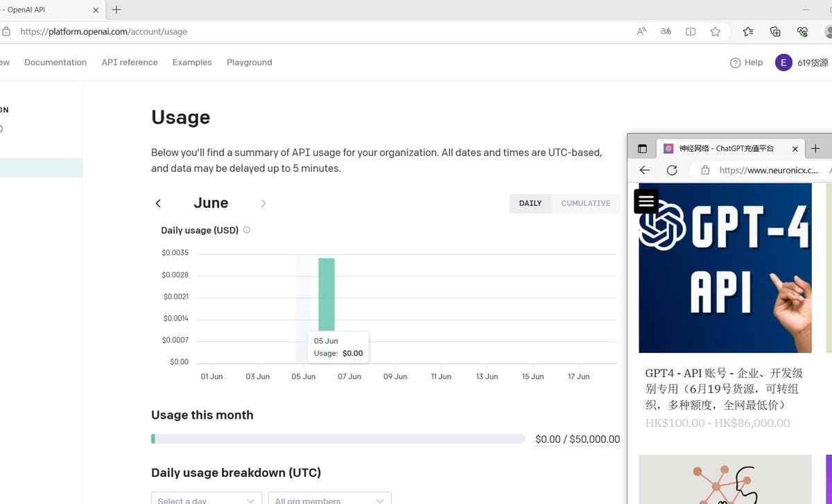Open the network diagram product thumbnail below
Screen dimensions: 832x504
pos(725,479)
